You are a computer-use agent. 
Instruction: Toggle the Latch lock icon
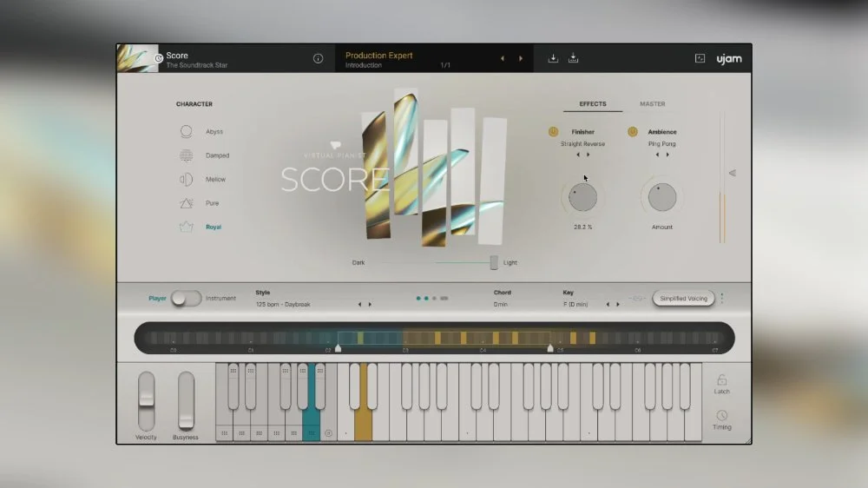[722, 380]
